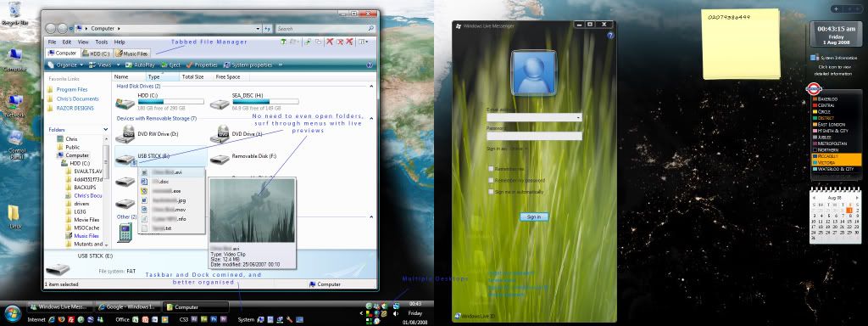Launch Photoshop from the CS3 quick launch group
Image resolution: width=868 pixels, height=326 pixels.
click(214, 320)
